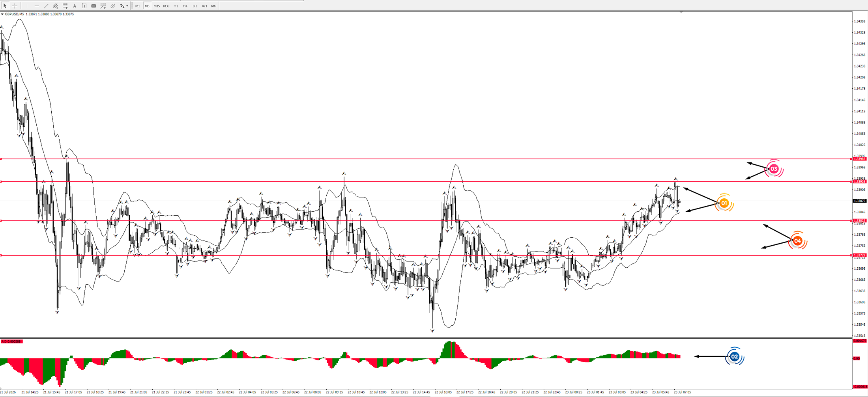868x397 pixels.
Task: Open the arrows tool dropdown arrow
Action: (127, 6)
